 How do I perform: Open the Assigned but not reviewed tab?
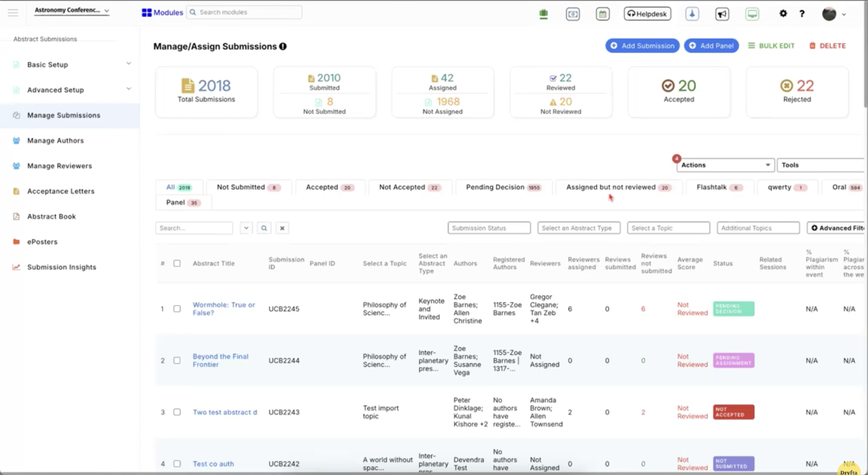click(x=619, y=187)
